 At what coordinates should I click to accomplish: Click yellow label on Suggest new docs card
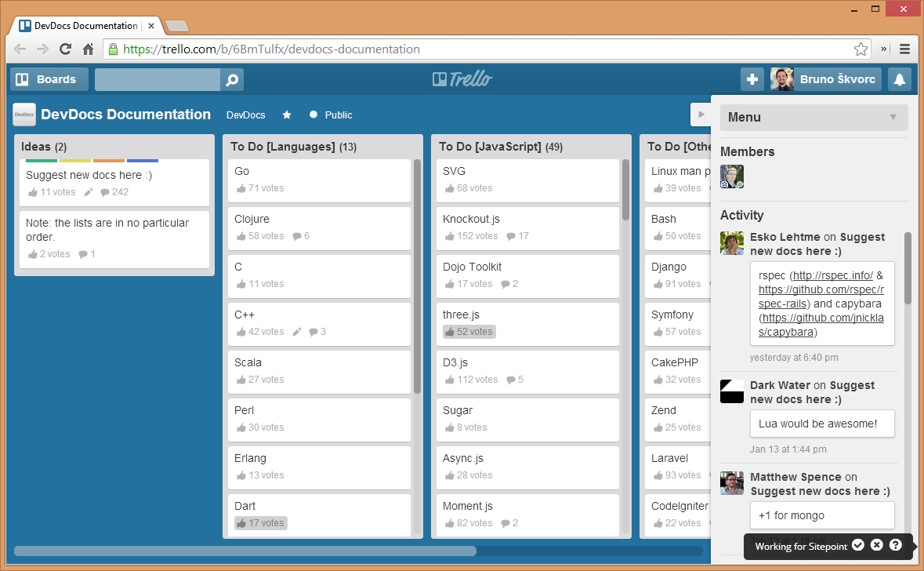tap(74, 161)
